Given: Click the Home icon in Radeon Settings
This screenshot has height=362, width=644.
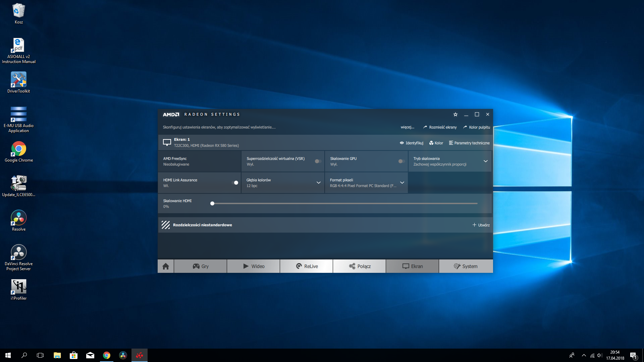Looking at the screenshot, I should [x=166, y=266].
